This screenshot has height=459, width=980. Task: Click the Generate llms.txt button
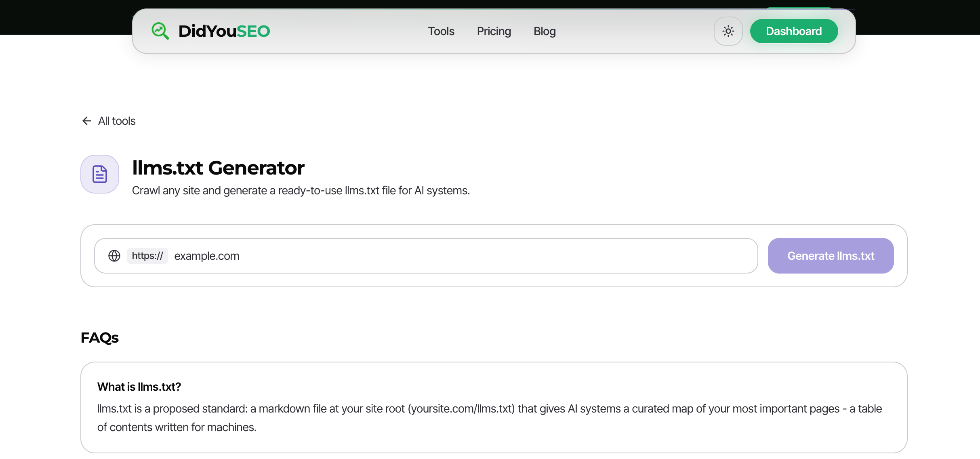click(x=831, y=256)
